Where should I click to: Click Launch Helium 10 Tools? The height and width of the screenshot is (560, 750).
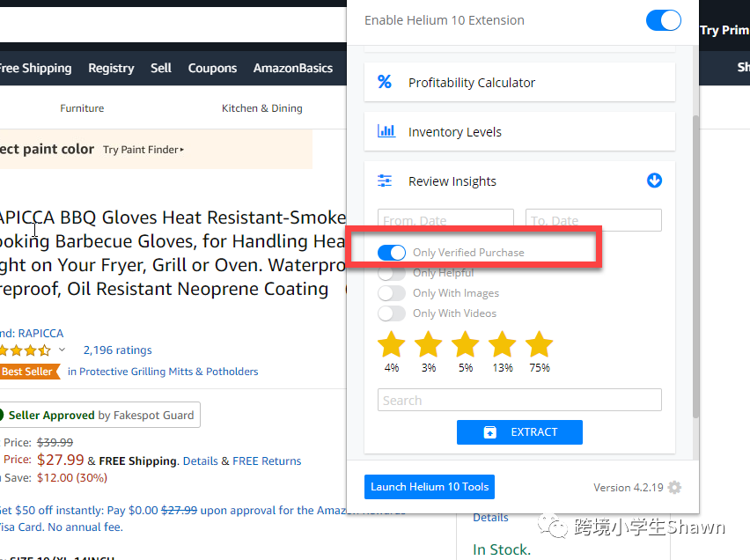pyautogui.click(x=429, y=486)
